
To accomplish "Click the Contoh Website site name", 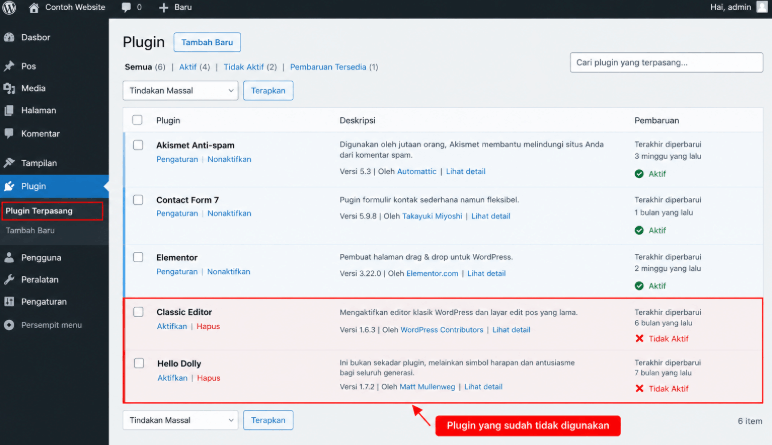I will pos(75,7).
